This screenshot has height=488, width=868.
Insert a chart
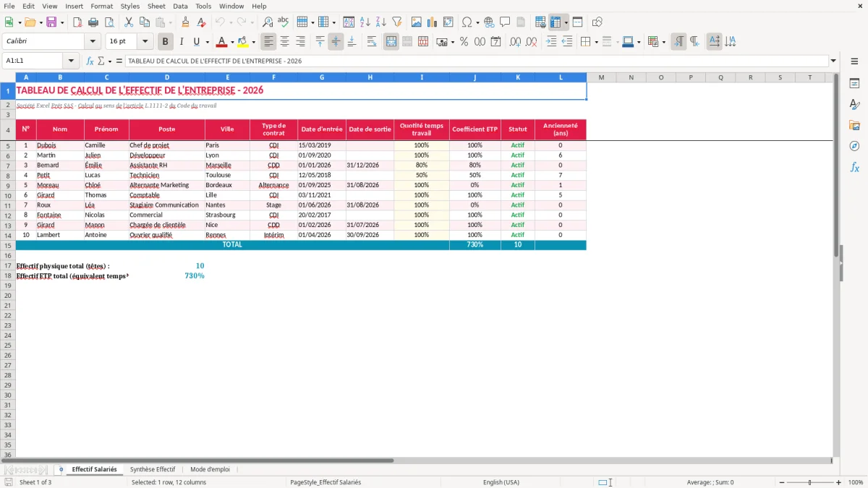point(432,22)
